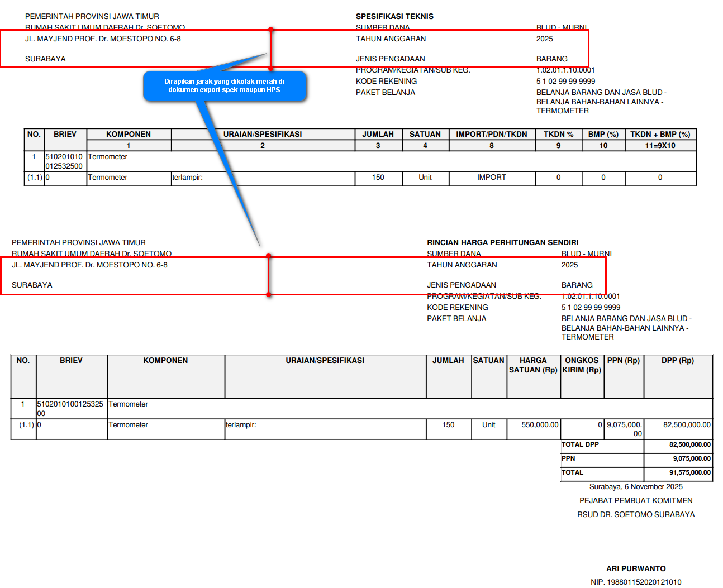Select the ONGKOS KIRIM (Rp) column header
The image size is (723, 588).
tap(582, 365)
